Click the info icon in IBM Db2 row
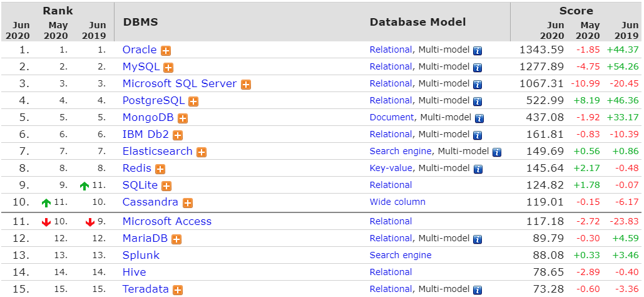The height and width of the screenshot is (297, 644). click(x=478, y=135)
